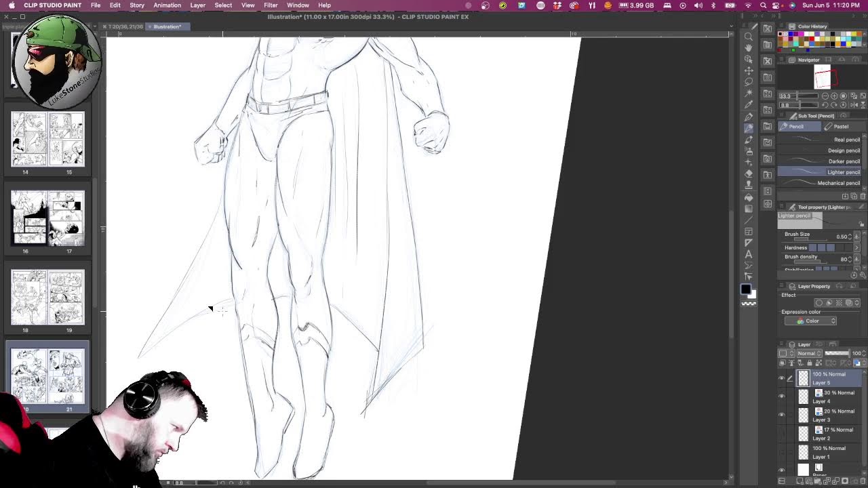This screenshot has width=868, height=488.
Task: Select the Fill bucket tool
Action: click(749, 197)
